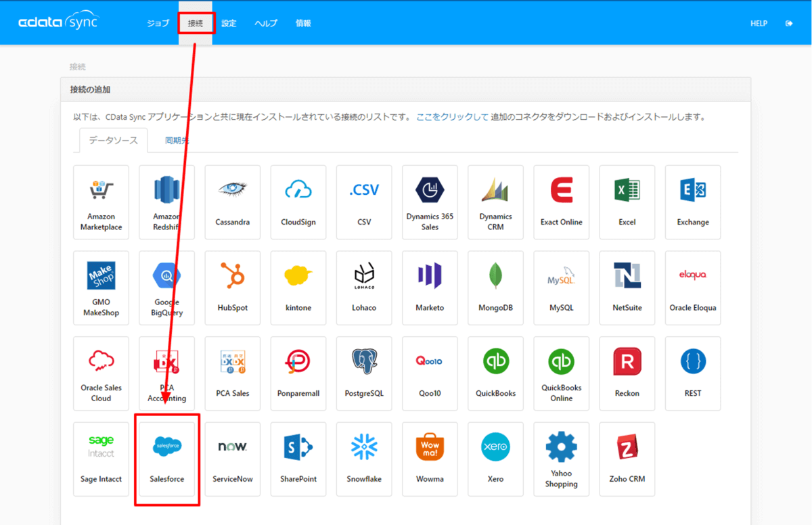This screenshot has height=525, width=812.
Task: Choose the NetSuite data source
Action: click(x=627, y=288)
